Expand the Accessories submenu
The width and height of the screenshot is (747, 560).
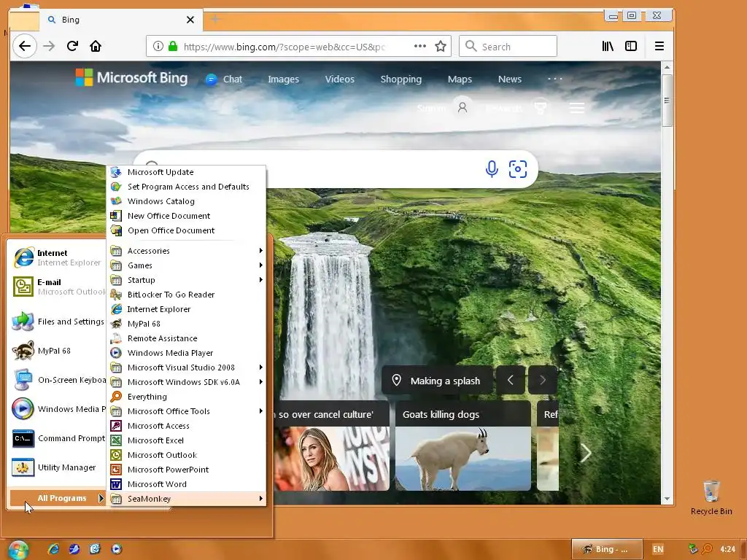(186, 251)
